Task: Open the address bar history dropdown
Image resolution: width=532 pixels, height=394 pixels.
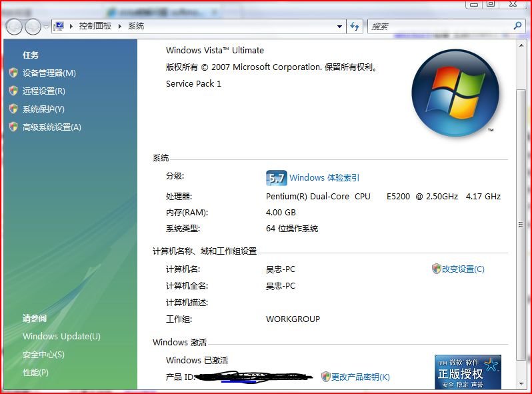Action: tap(339, 27)
